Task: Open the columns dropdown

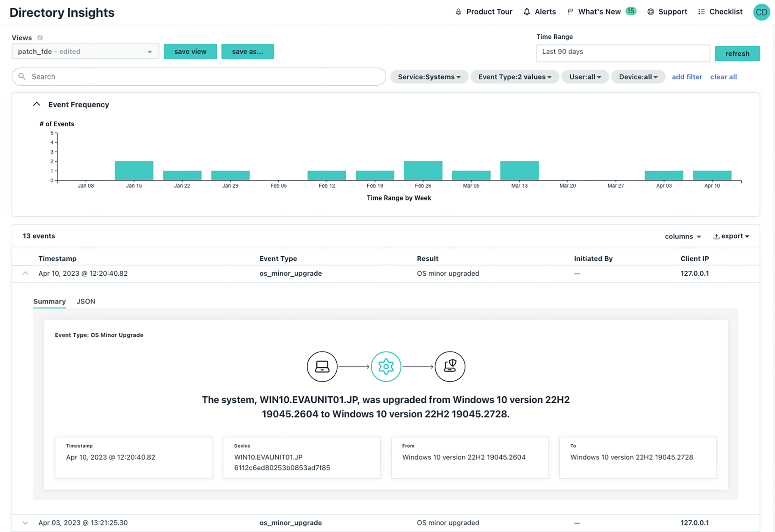Action: (683, 237)
